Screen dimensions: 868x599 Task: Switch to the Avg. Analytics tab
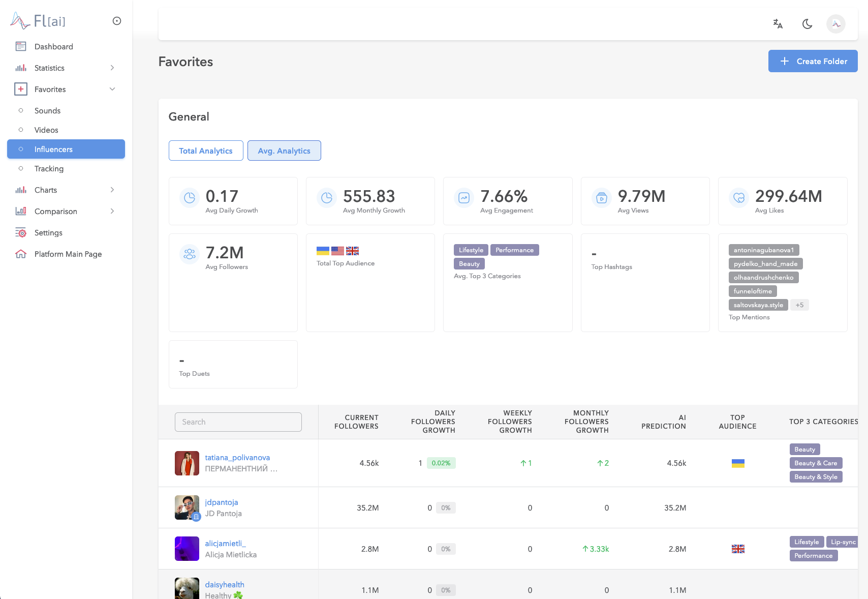pyautogui.click(x=284, y=151)
